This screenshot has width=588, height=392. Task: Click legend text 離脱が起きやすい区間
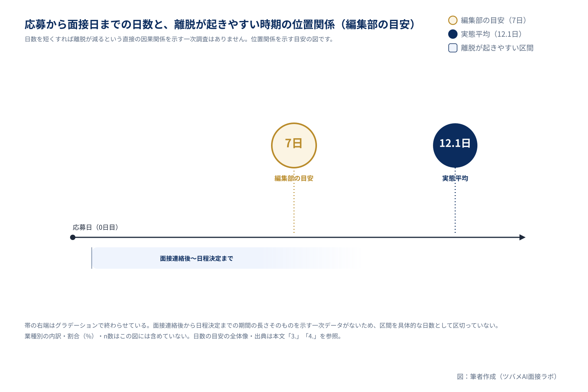point(497,48)
